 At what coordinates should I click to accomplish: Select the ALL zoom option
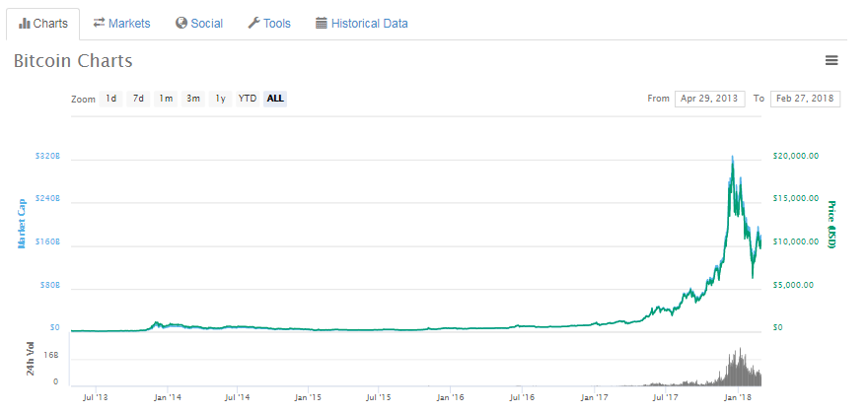click(x=275, y=99)
